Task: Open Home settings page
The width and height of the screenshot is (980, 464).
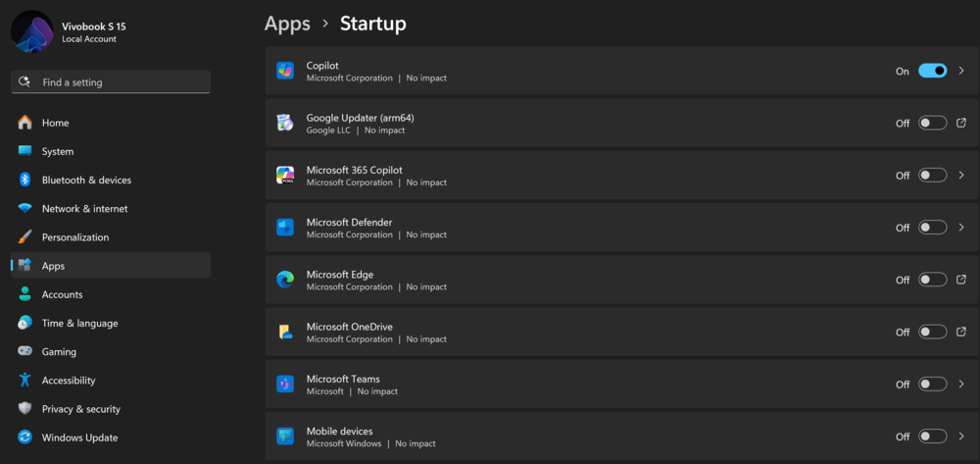Action: [111, 123]
